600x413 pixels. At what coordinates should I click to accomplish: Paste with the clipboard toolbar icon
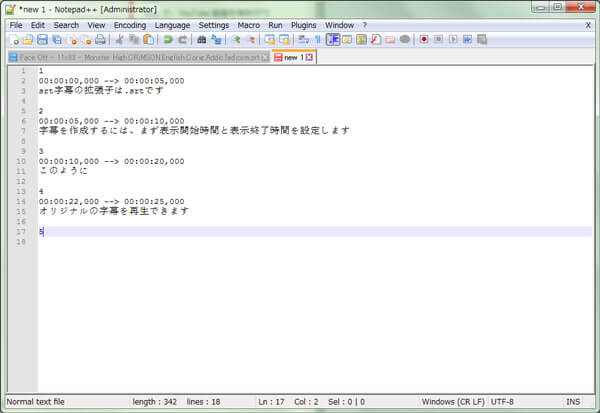pyautogui.click(x=148, y=39)
